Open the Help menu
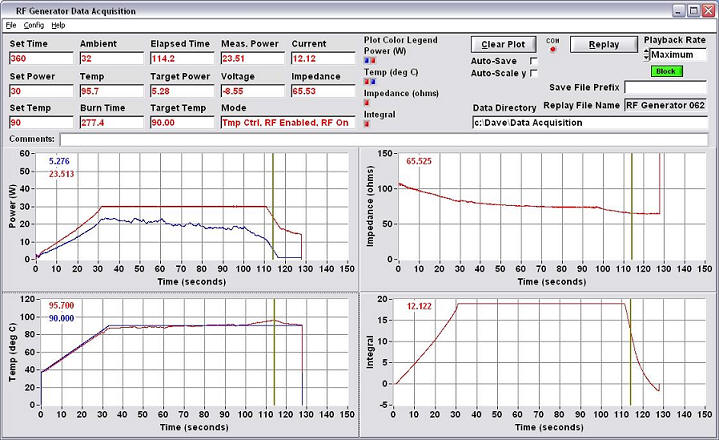 58,25
